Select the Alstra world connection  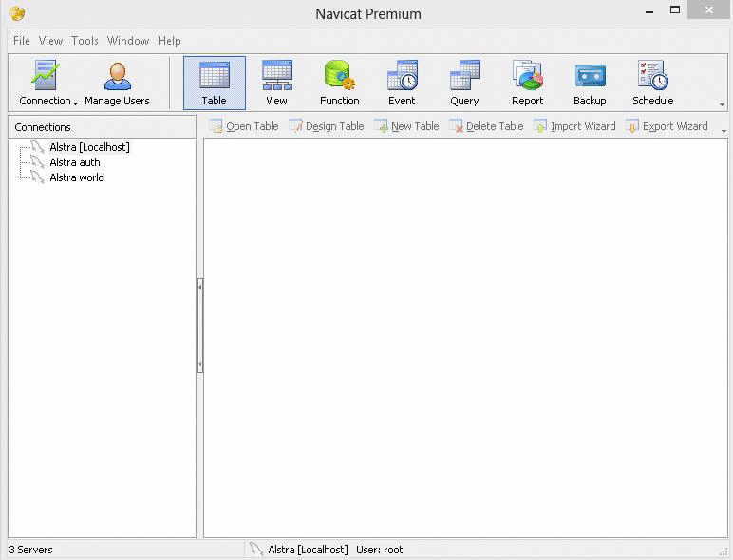tap(77, 177)
